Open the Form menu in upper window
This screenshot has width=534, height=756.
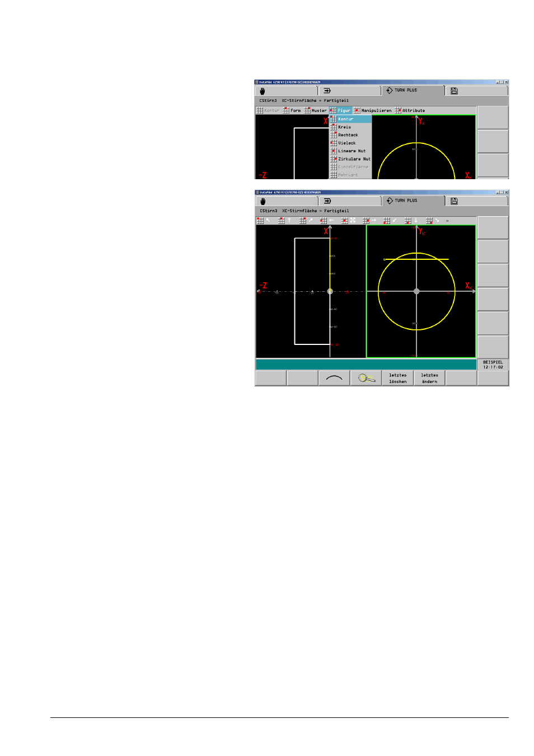click(x=292, y=110)
